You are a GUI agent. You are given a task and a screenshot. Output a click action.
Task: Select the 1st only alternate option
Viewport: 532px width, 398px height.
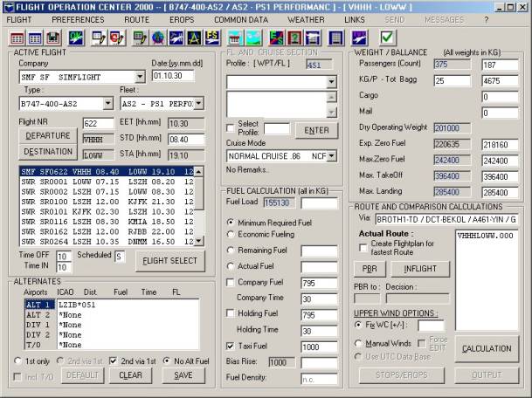click(x=17, y=361)
